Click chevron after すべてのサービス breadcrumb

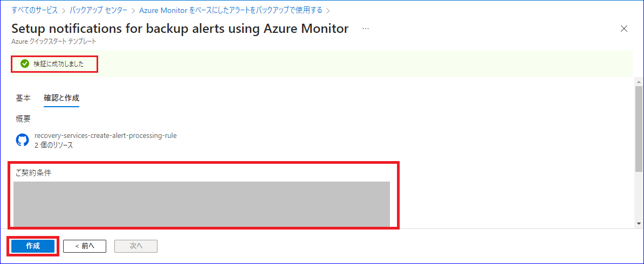pos(63,10)
